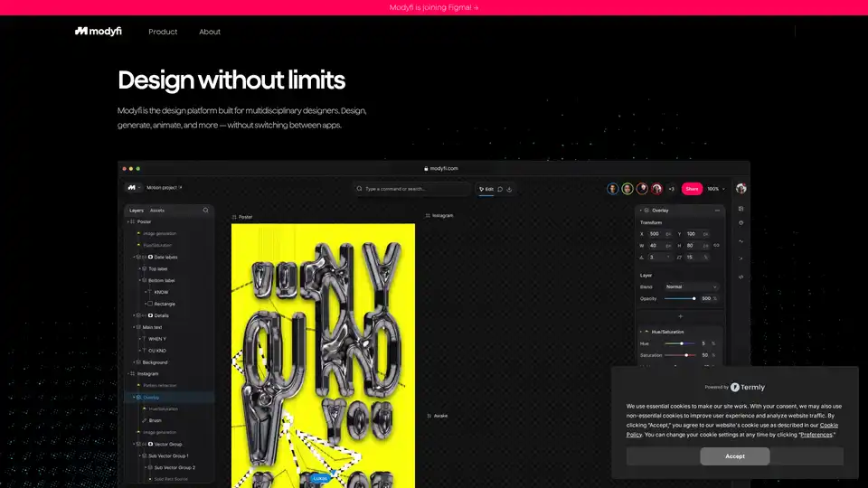
Task: Click the +3 collaborators badge
Action: (671, 189)
